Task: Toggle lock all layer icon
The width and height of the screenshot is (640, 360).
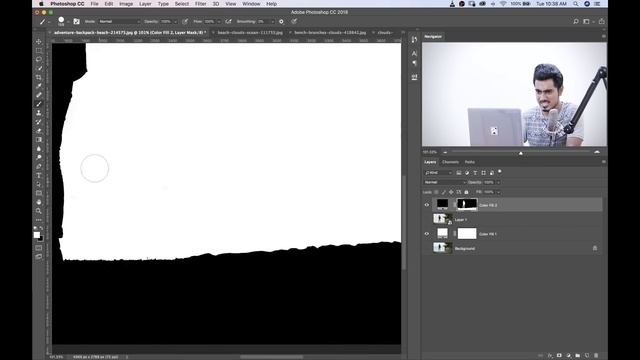Action: (x=467, y=192)
